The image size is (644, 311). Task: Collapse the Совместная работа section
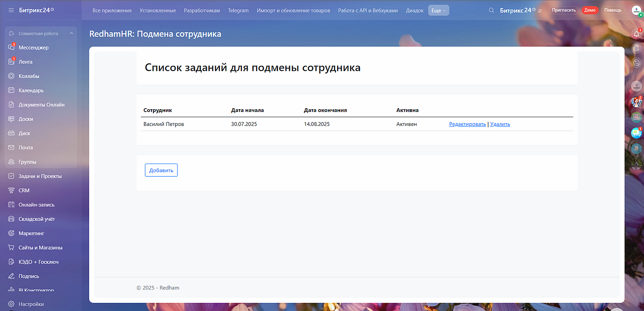tap(71, 34)
